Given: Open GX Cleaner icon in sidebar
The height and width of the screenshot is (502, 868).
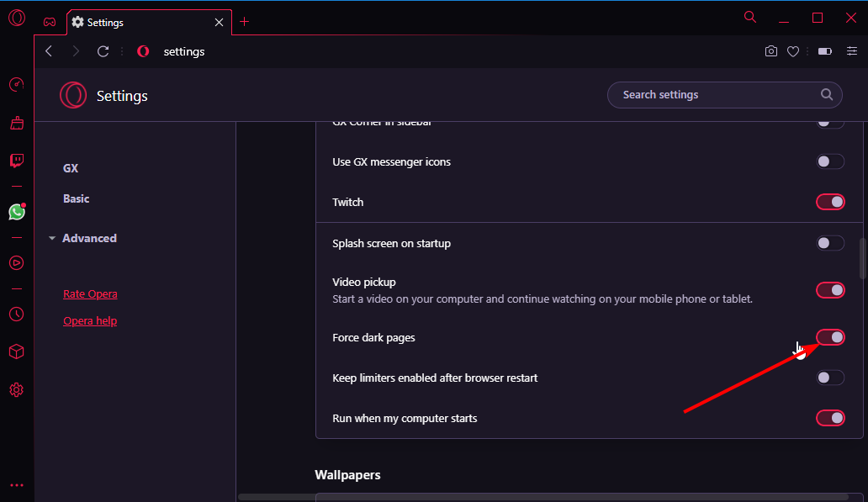Looking at the screenshot, I should 17,123.
